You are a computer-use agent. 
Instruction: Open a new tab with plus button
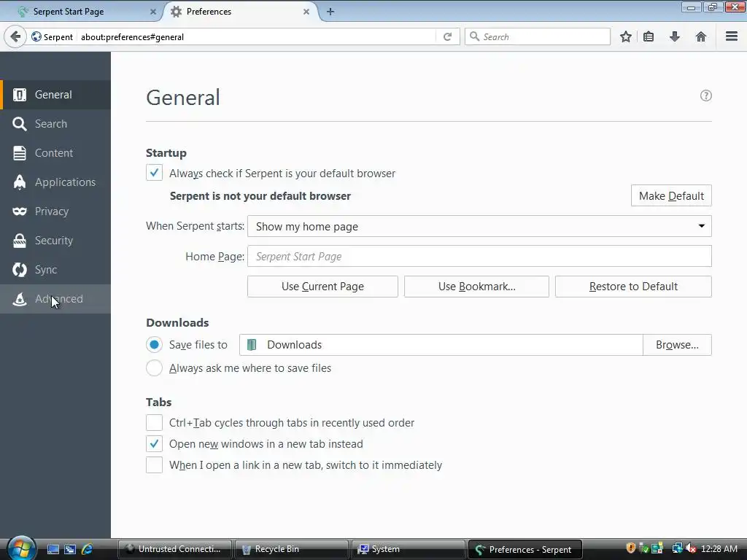coord(330,12)
